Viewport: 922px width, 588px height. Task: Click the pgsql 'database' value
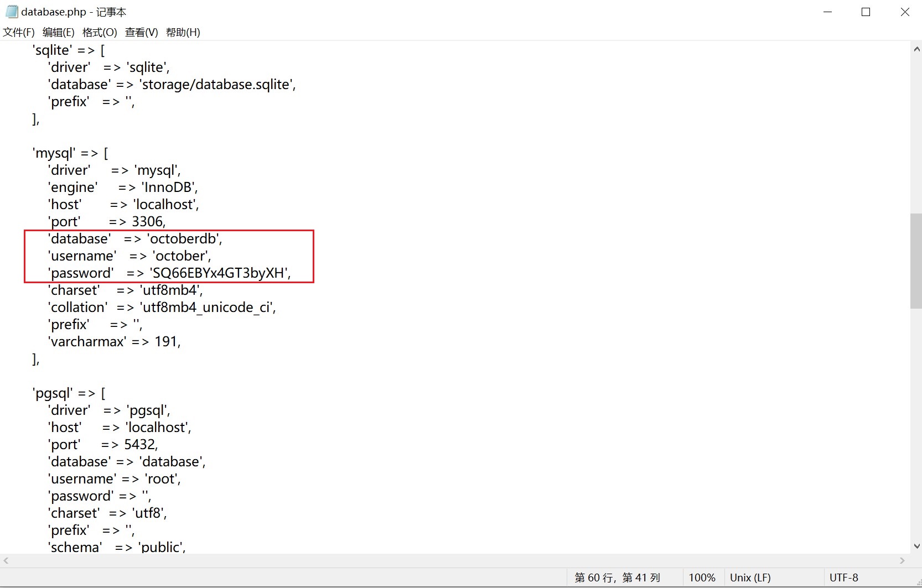point(172,461)
